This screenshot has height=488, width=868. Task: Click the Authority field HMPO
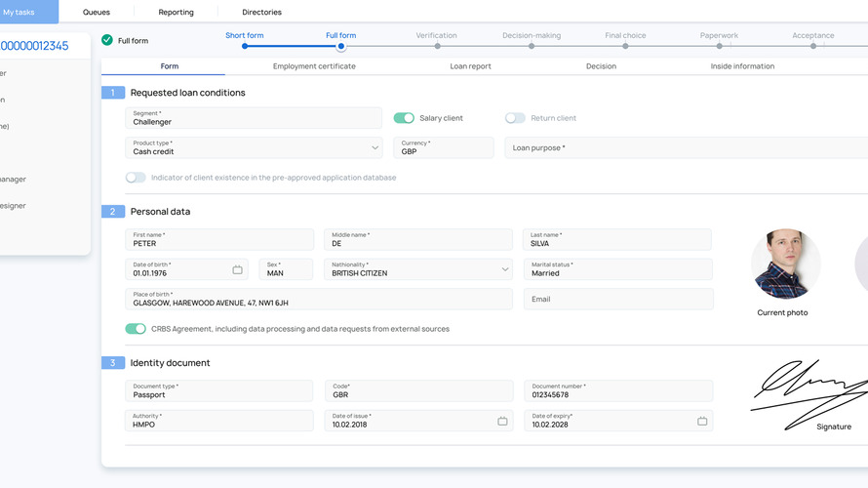[219, 421]
